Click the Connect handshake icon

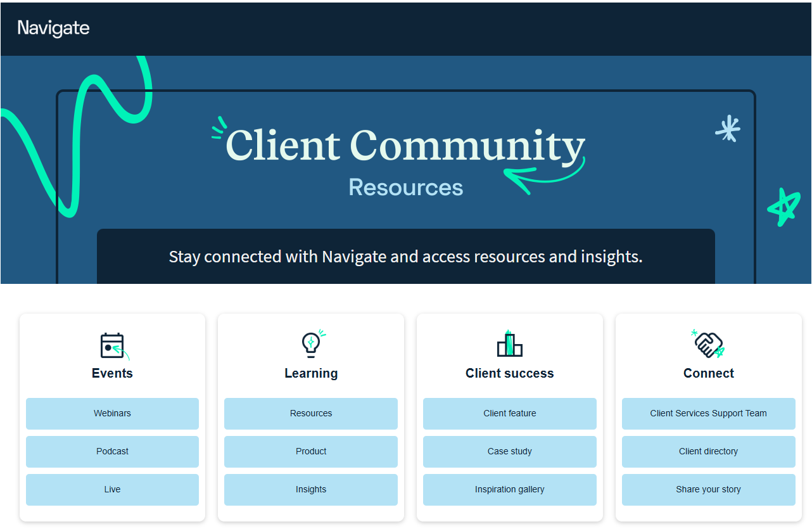(x=708, y=345)
